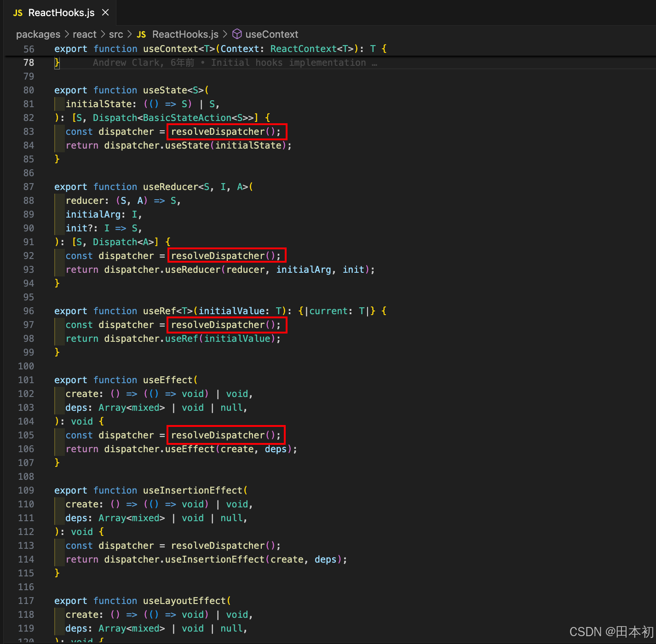This screenshot has width=656, height=644.
Task: Open the react breadcrumb segment
Action: [x=85, y=34]
